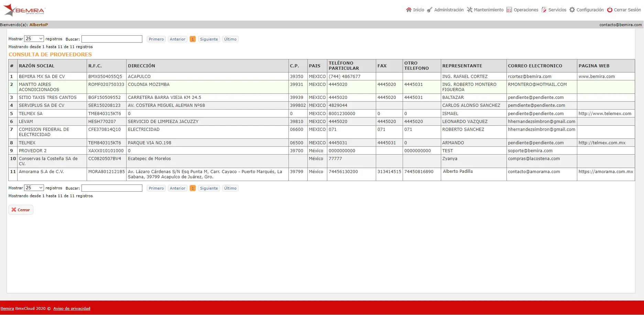Open the Aviso de privacidad link
644x315 pixels.
tap(72, 308)
